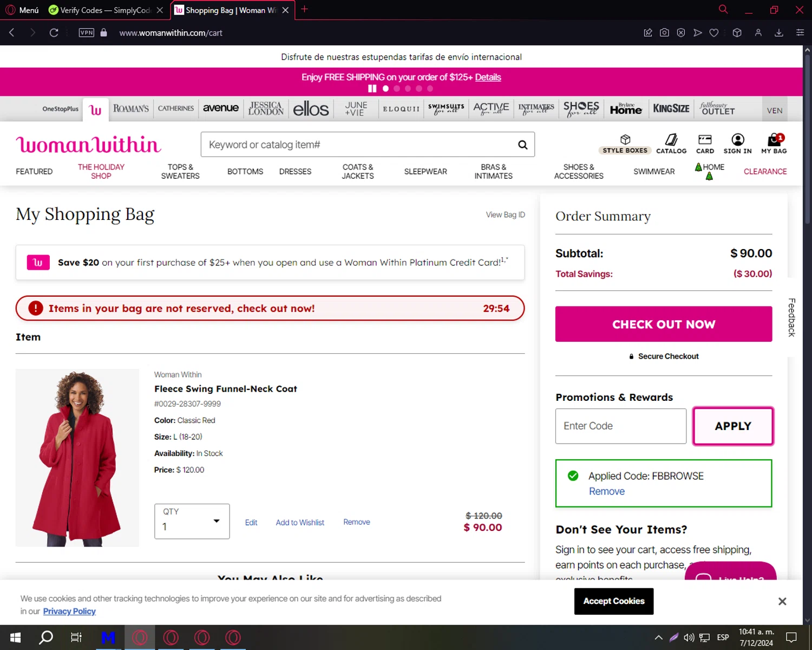Open the red coat product thumbnail
The image size is (812, 650).
pos(77,458)
